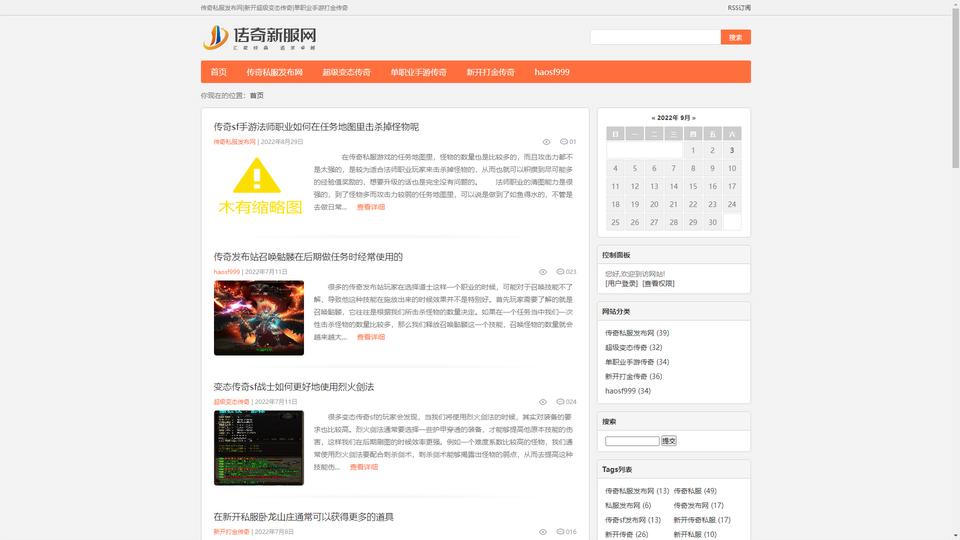The height and width of the screenshot is (540, 960).
Task: Focus the sidebar search text box
Action: 632,441
